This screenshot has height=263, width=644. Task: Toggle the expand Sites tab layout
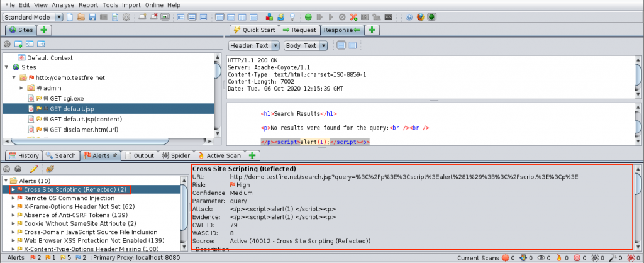[x=180, y=17]
